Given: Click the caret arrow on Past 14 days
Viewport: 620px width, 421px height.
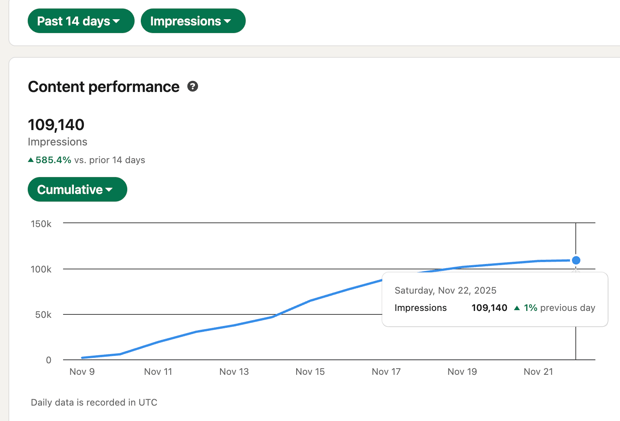Looking at the screenshot, I should (116, 21).
